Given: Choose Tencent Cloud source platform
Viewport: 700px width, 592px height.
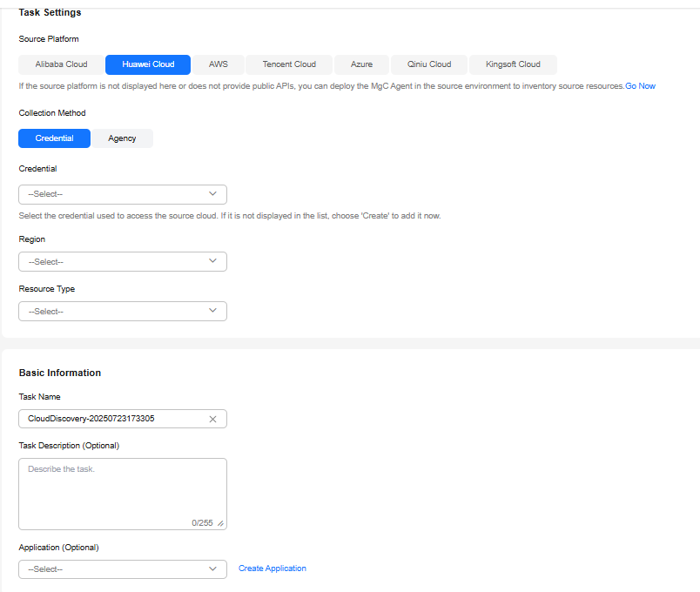Looking at the screenshot, I should (x=289, y=64).
